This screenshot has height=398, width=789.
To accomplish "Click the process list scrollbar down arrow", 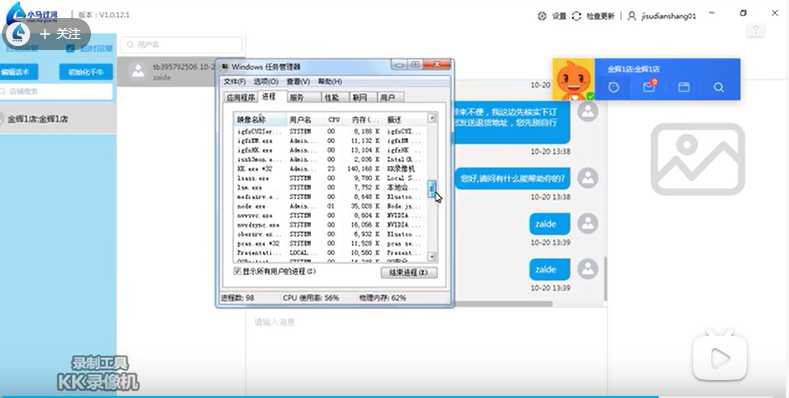I will pos(432,257).
